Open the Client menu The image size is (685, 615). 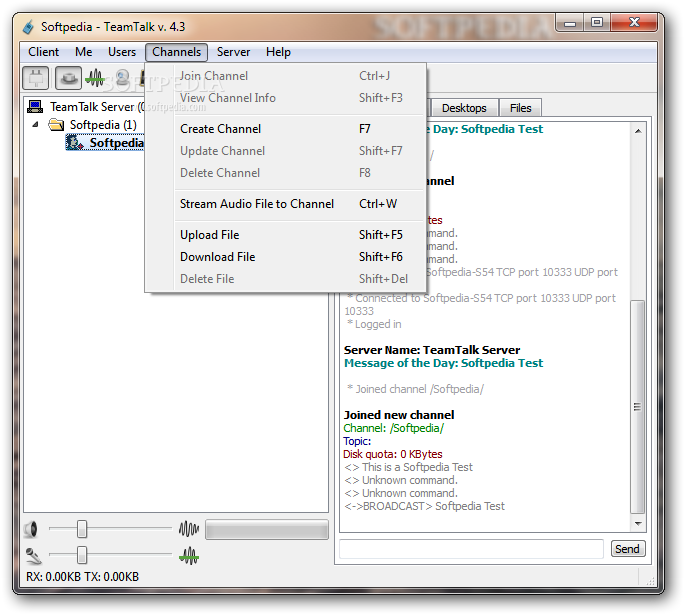pyautogui.click(x=43, y=52)
